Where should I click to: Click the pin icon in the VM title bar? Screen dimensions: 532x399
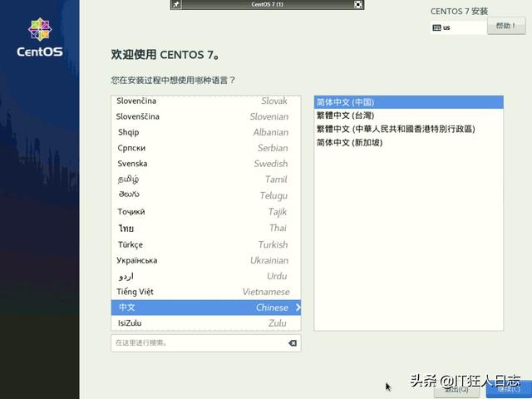(x=176, y=4)
